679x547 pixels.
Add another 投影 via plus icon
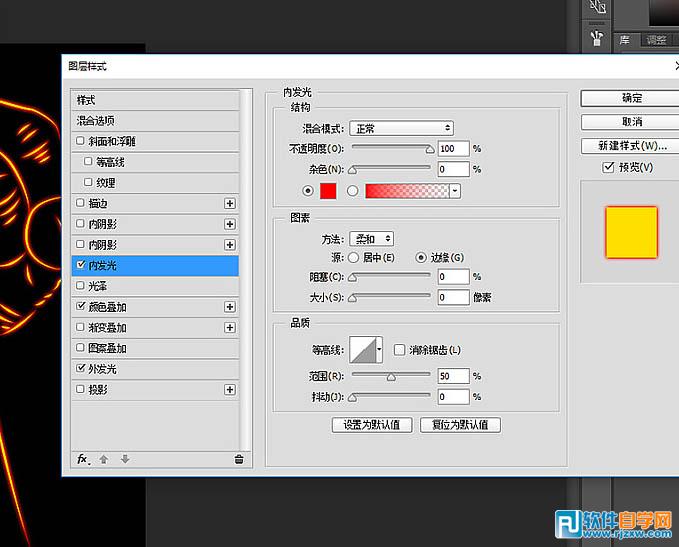(230, 390)
